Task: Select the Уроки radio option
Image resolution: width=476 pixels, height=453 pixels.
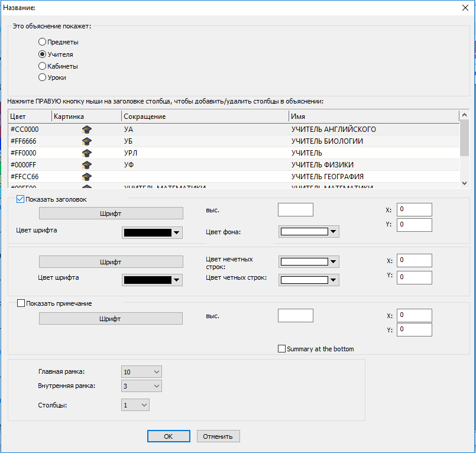Action: (43, 77)
